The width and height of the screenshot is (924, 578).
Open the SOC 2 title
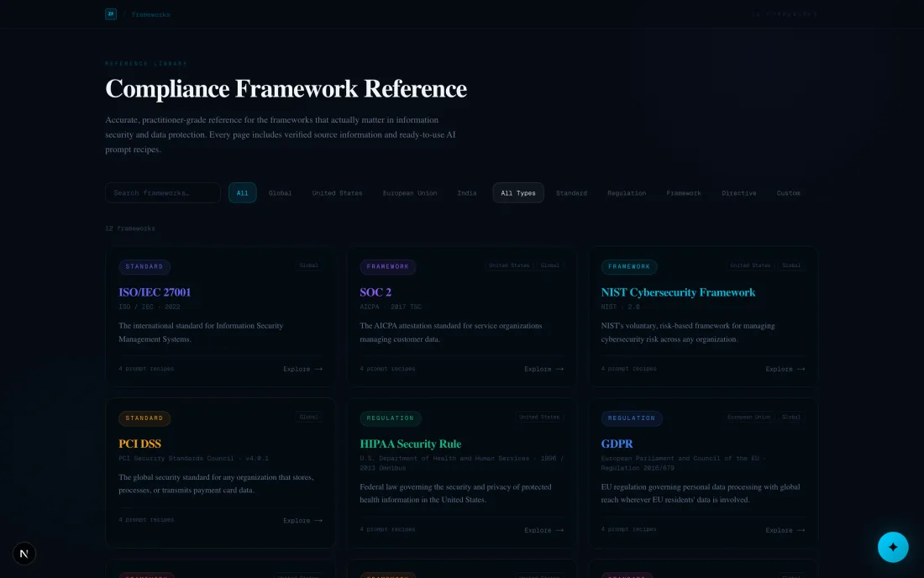tap(375, 292)
